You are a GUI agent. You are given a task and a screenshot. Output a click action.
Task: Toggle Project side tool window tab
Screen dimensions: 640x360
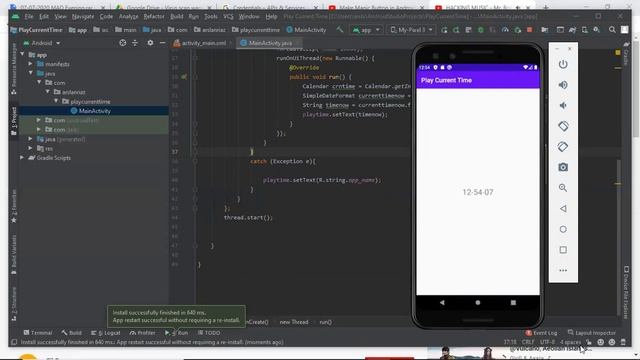pyautogui.click(x=13, y=121)
